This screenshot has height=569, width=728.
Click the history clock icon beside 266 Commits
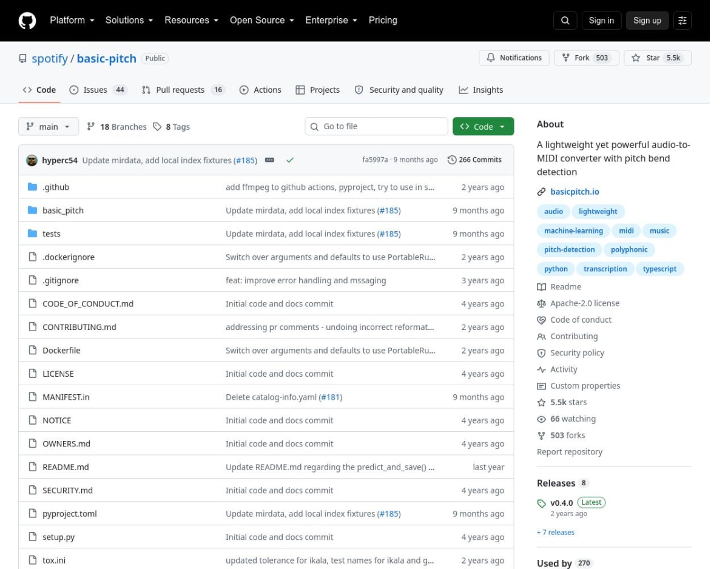coord(451,160)
